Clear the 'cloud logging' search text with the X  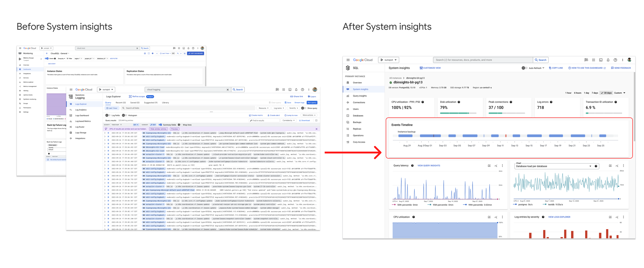coord(228,90)
